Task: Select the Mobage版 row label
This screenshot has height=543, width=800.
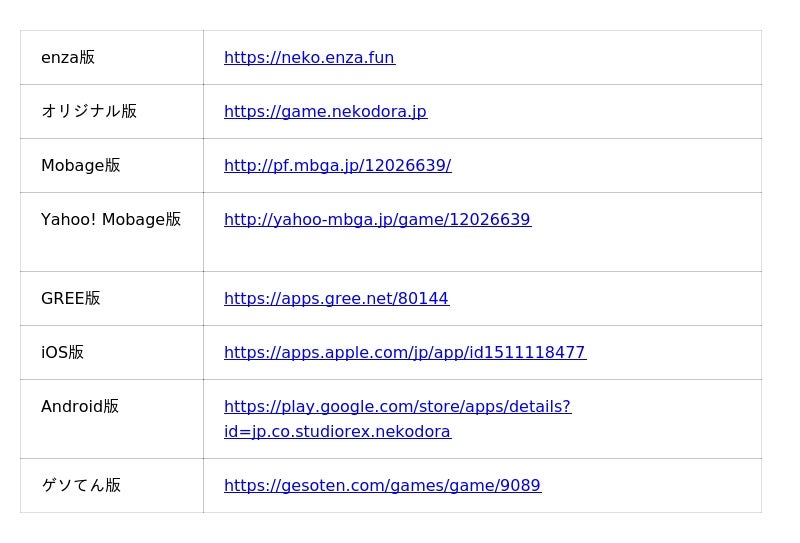Action: click(81, 166)
